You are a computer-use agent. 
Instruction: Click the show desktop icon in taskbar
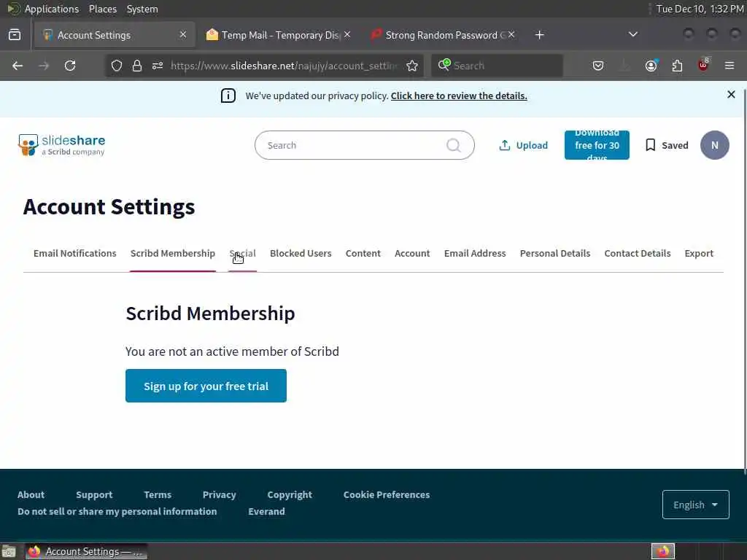coord(9,552)
